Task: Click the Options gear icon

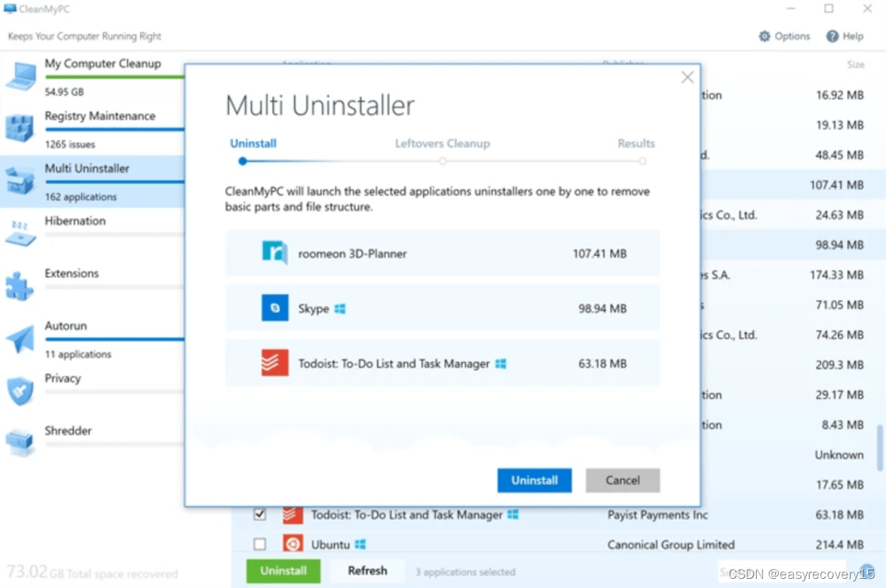Action: tap(764, 36)
